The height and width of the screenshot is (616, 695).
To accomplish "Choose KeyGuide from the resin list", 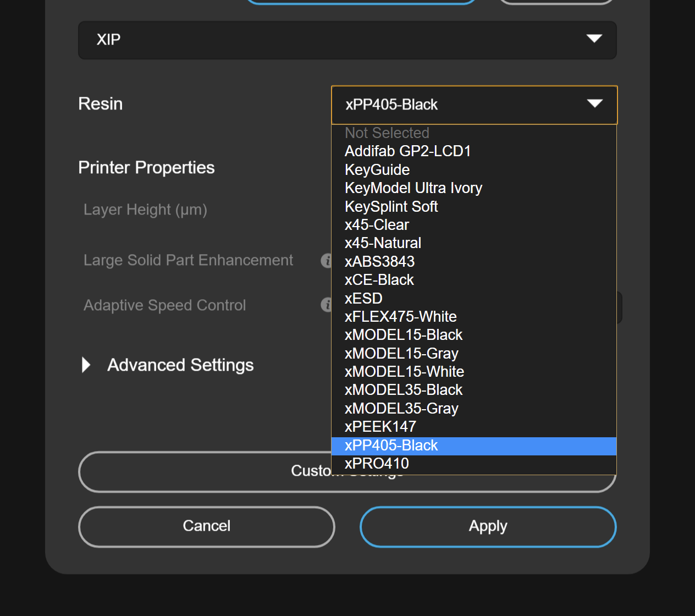I will pyautogui.click(x=474, y=169).
